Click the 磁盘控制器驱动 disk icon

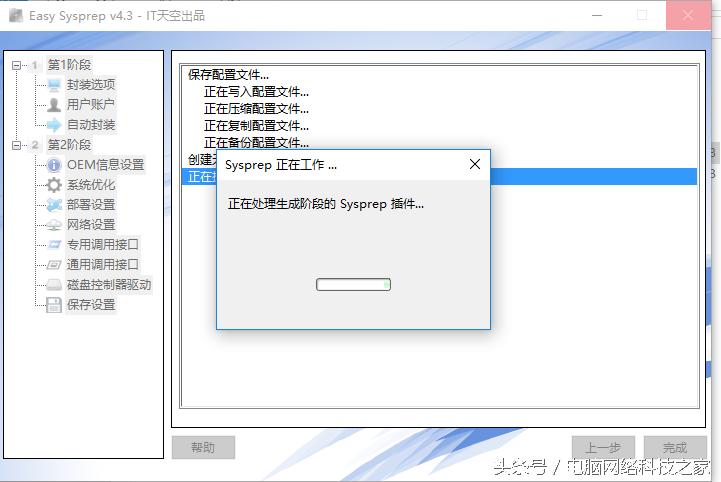[54, 285]
